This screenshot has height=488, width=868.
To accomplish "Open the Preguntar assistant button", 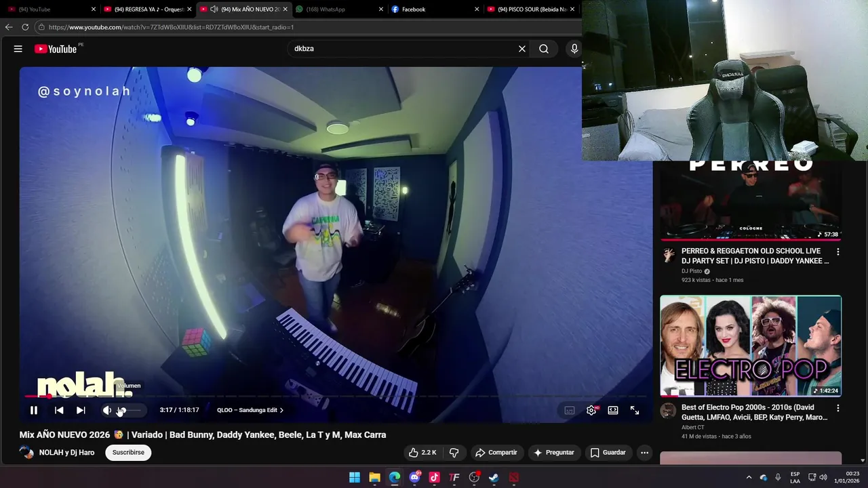I will point(554,452).
